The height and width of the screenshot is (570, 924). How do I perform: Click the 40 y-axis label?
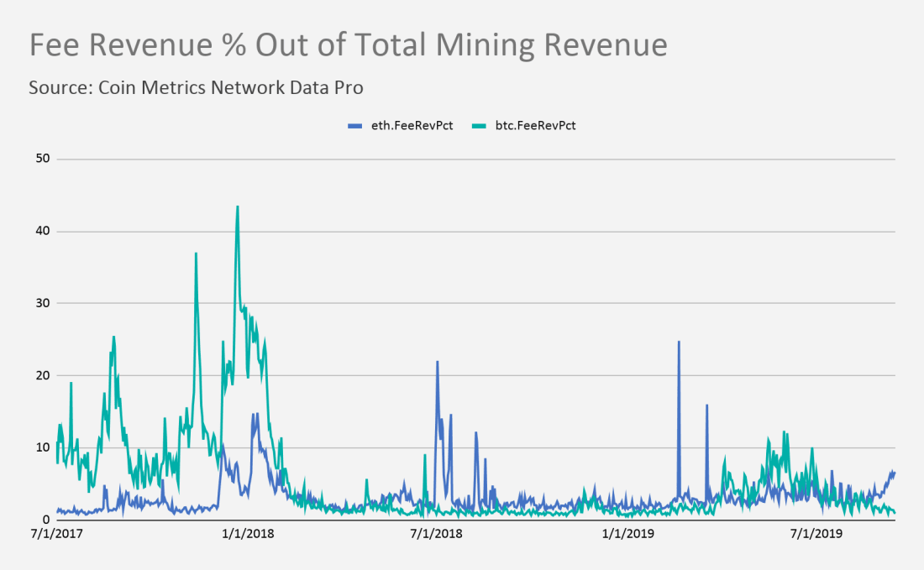click(43, 232)
